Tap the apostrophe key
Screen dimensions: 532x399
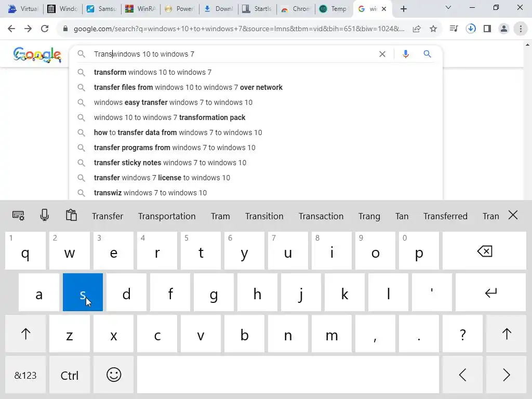(x=432, y=292)
